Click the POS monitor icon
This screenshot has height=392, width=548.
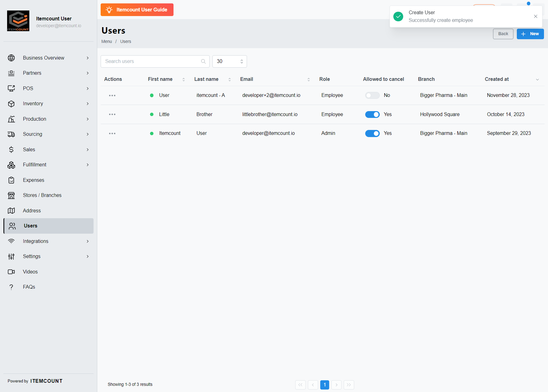(11, 89)
